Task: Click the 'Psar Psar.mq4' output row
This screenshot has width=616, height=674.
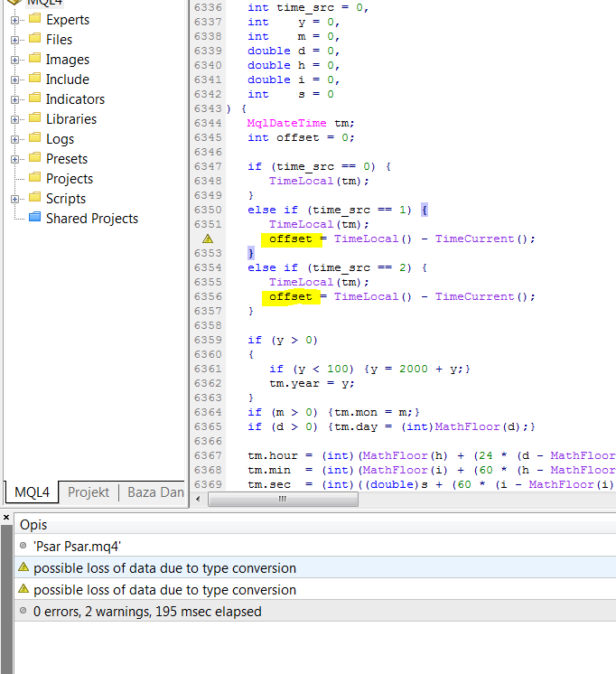Action: (x=315, y=546)
